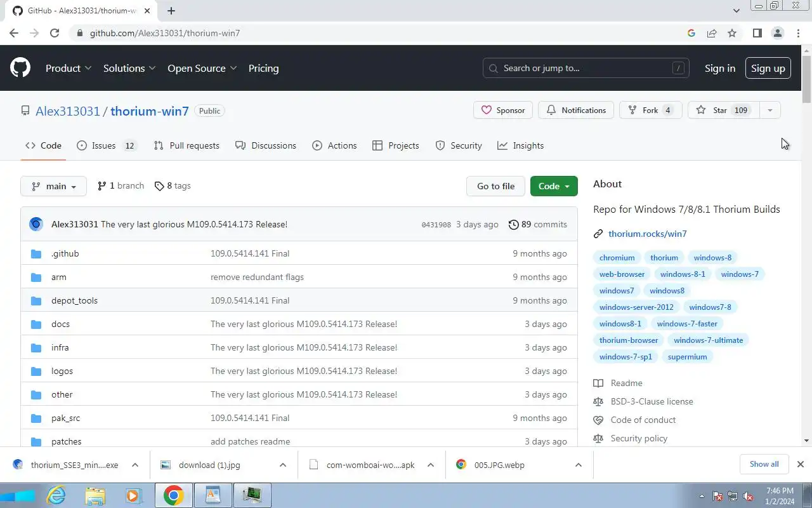This screenshot has height=508, width=812.
Task: Open the Security tab
Action: tap(459, 145)
